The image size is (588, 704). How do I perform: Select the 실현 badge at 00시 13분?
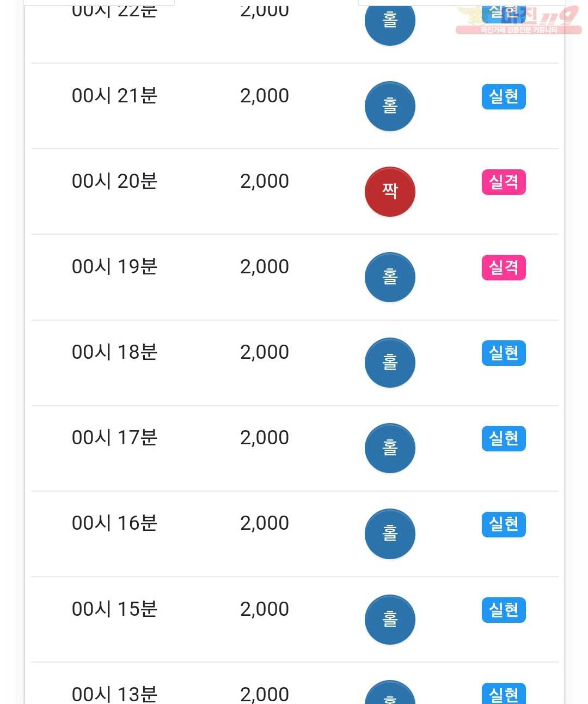coord(504,694)
